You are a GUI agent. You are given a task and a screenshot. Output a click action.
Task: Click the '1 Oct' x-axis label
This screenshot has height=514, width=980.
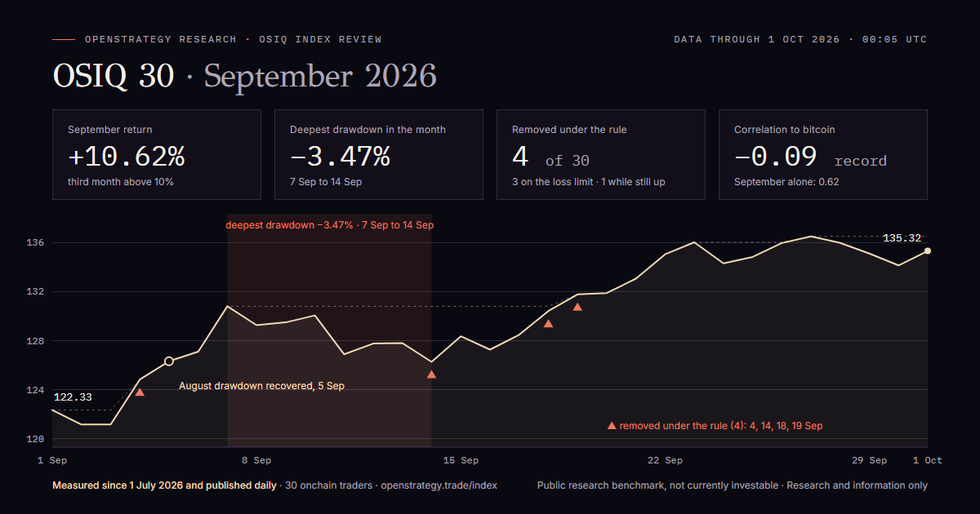(x=928, y=460)
